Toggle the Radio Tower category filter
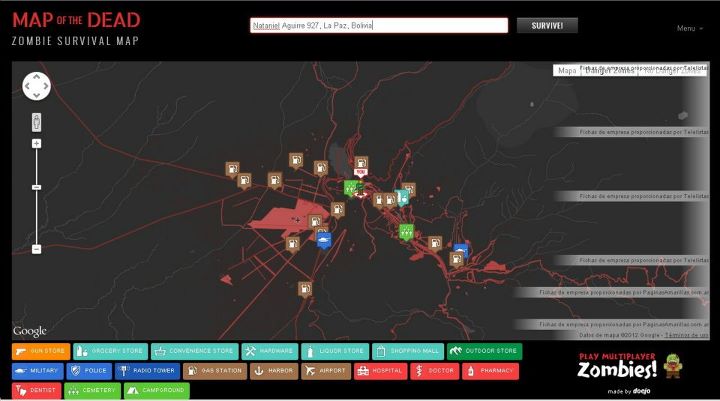720x401 pixels. tap(147, 371)
